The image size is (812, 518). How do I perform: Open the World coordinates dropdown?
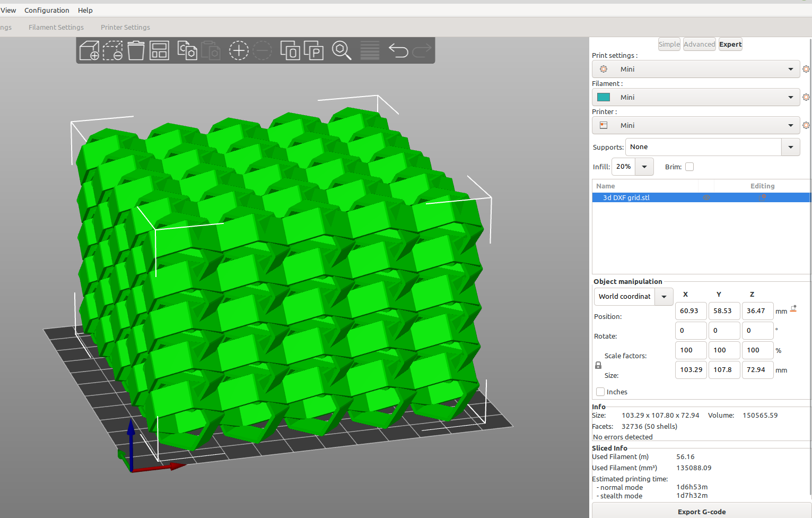663,297
